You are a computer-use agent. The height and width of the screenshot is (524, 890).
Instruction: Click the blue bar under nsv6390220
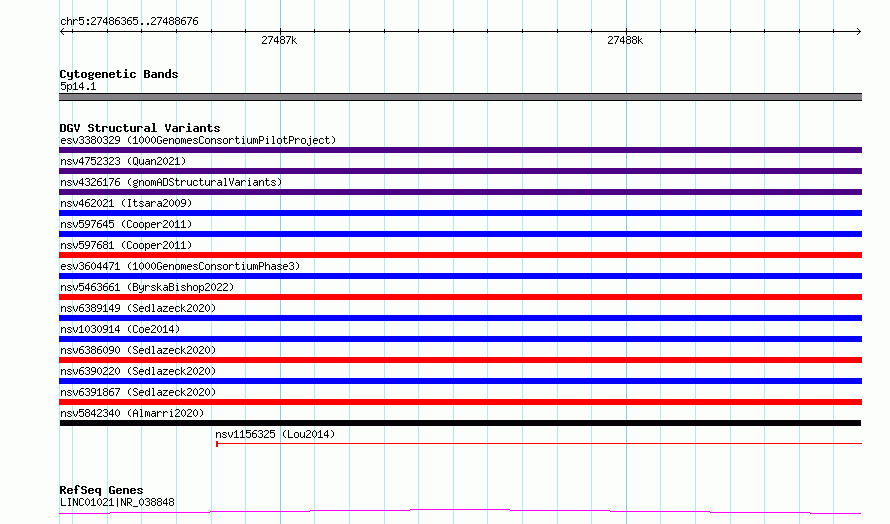(460, 381)
